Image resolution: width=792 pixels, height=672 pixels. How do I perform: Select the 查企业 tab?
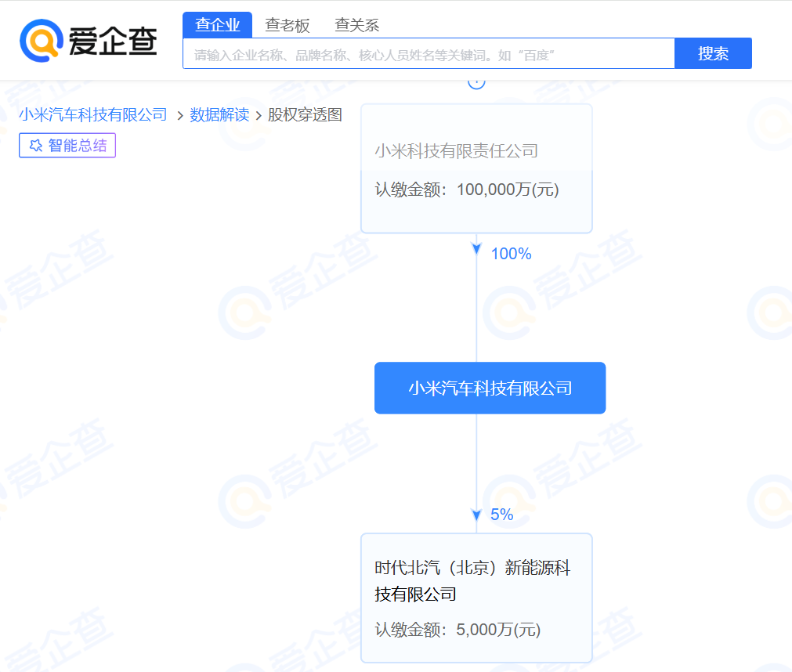217,25
